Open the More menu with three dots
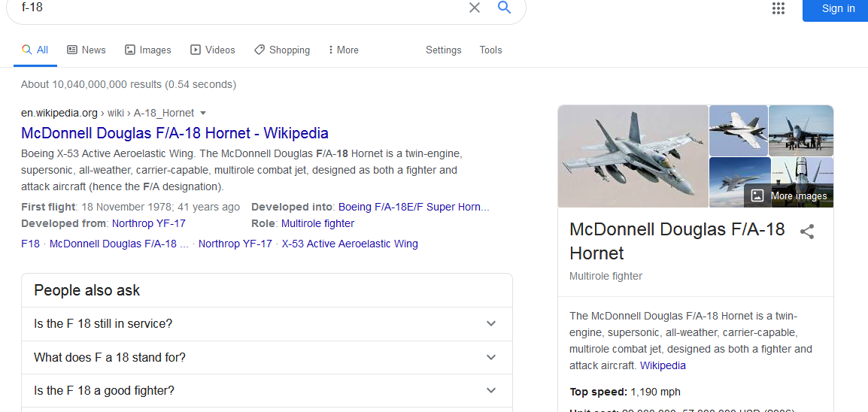This screenshot has height=412, width=868. tap(343, 50)
